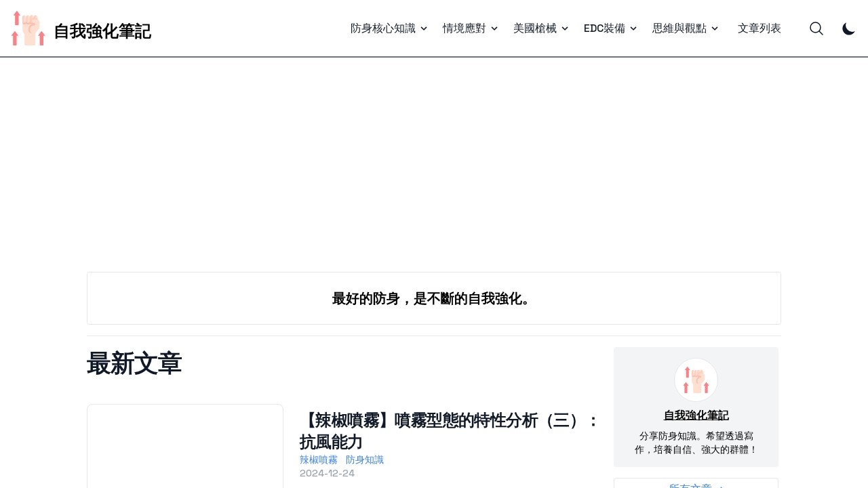
Task: Open the search with the magnifier icon
Action: [816, 28]
